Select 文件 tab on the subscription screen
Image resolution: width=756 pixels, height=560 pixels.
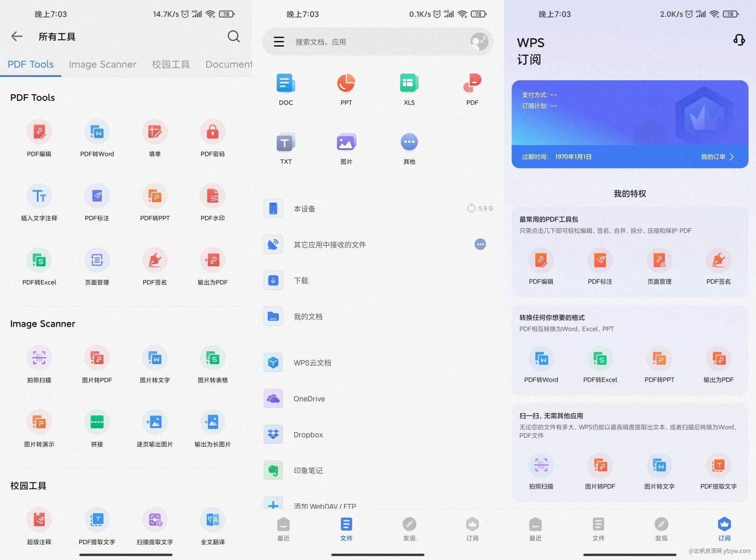pyautogui.click(x=598, y=529)
